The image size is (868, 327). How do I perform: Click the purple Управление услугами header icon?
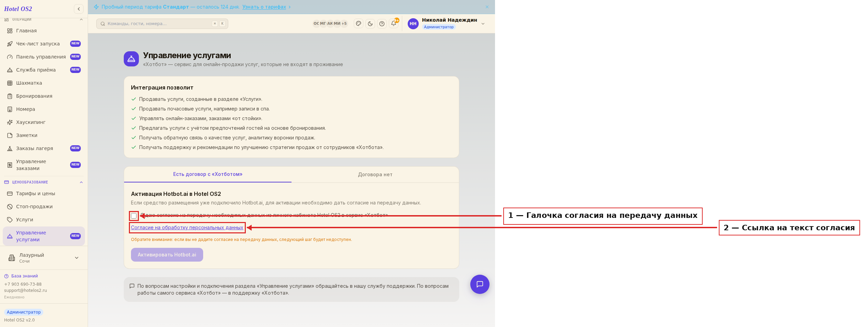[131, 59]
